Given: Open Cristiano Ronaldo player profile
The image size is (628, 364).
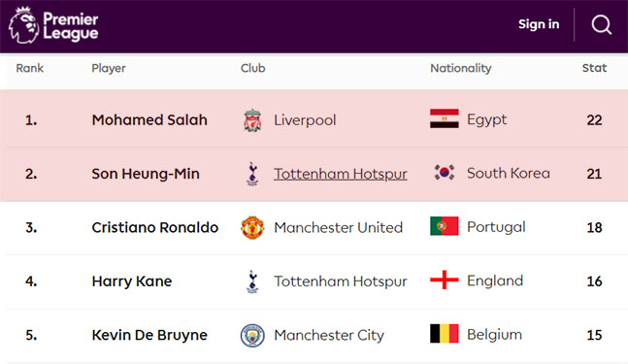Looking at the screenshot, I should click(x=155, y=227).
